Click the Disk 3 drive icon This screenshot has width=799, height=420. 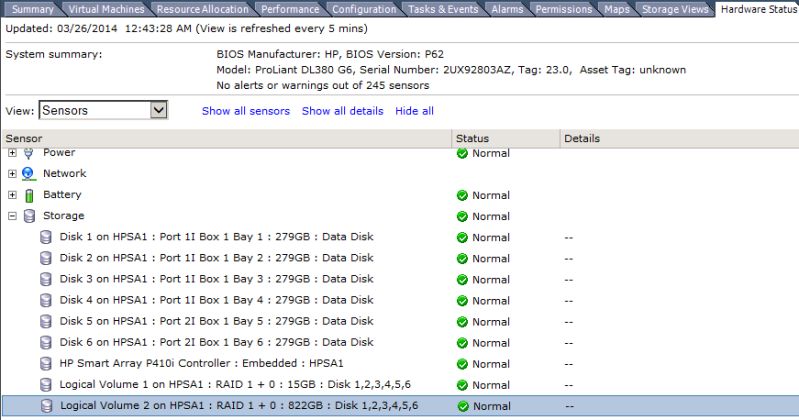pos(46,279)
